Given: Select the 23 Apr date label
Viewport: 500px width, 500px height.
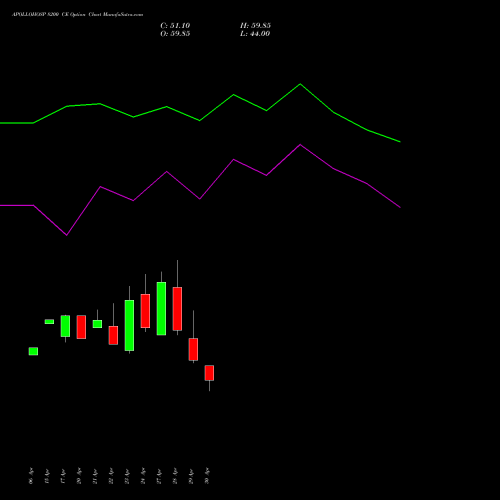Looking at the screenshot, I should tap(127, 476).
